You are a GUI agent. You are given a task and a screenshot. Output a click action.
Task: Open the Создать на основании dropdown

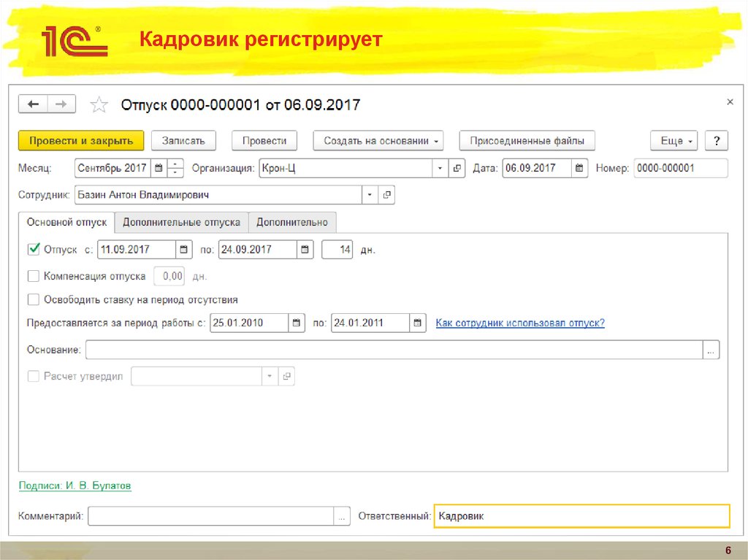[378, 140]
